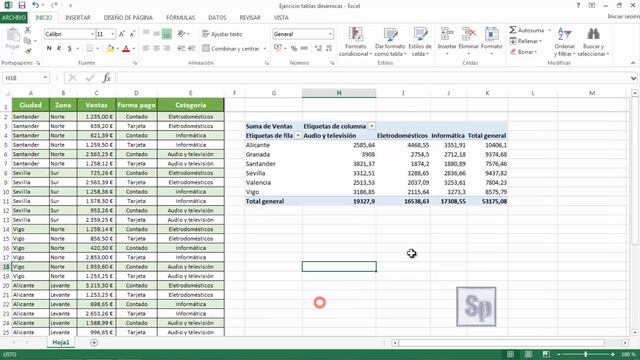Screen dimensions: 640x360
Task: Click Iniciar sesión link
Action: [x=623, y=16]
